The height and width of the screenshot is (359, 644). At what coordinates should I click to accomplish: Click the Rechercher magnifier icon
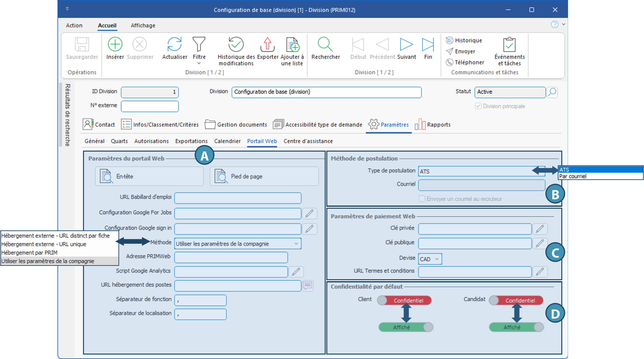[325, 44]
